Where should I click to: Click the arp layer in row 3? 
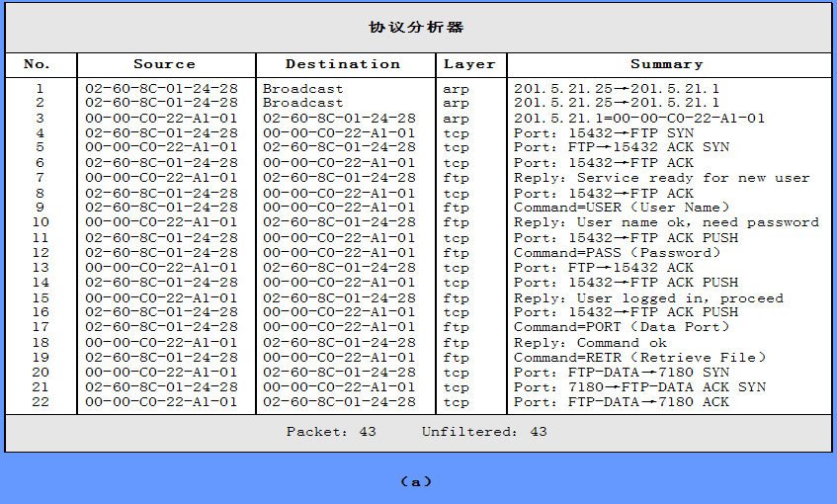coord(456,119)
